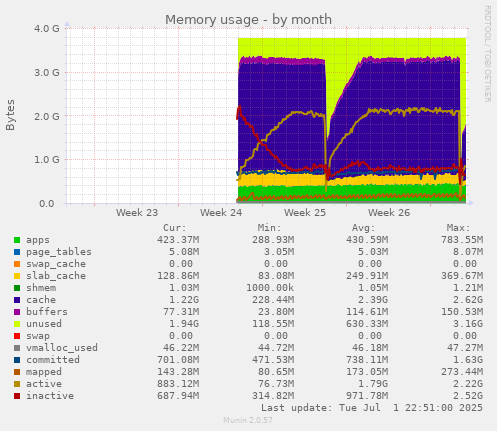The height and width of the screenshot is (431, 497).
Task: Click the purple buffers legend swatch
Action: coord(17,312)
